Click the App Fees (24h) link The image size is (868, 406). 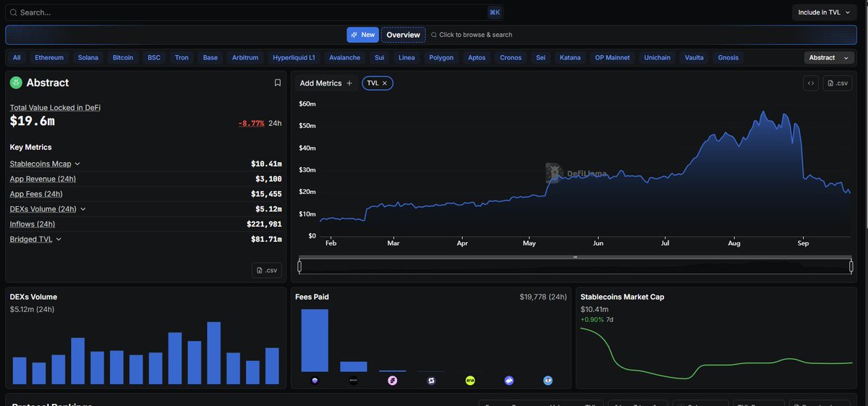coord(36,194)
